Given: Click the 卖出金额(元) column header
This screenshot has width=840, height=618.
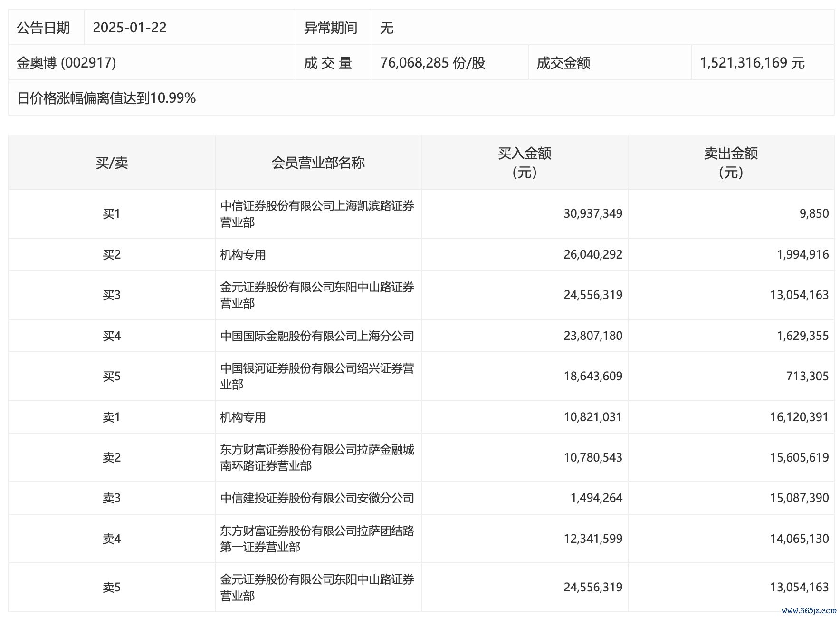Looking at the screenshot, I should tap(731, 163).
